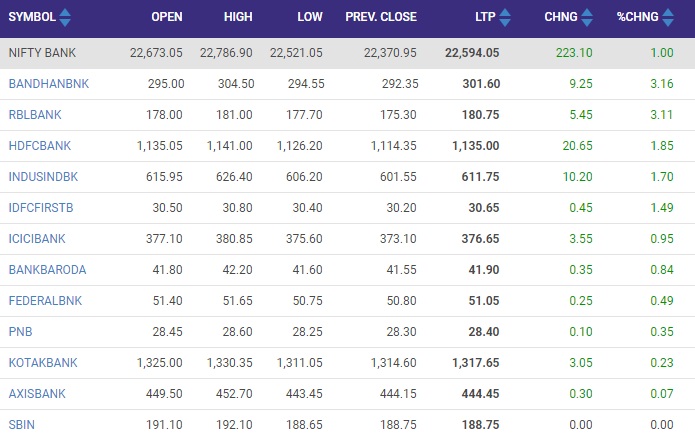The width and height of the screenshot is (695, 438).
Task: Select ICICIBANK high value 380.85
Action: click(234, 239)
